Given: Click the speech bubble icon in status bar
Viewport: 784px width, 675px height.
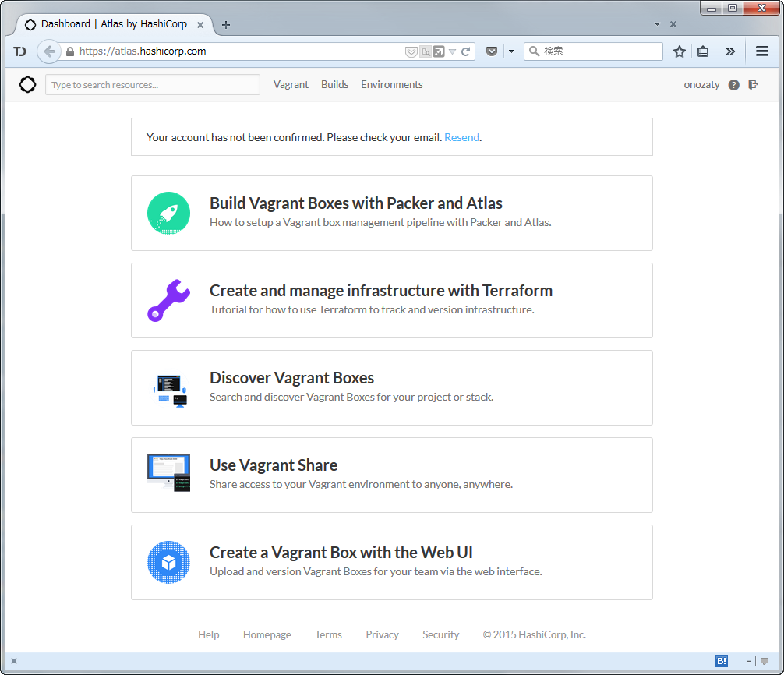Looking at the screenshot, I should [765, 661].
